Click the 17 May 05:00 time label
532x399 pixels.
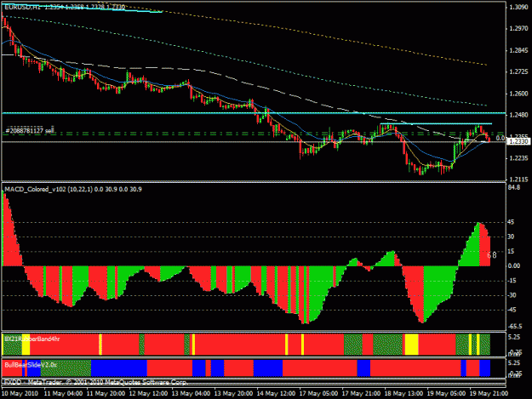click(x=318, y=394)
